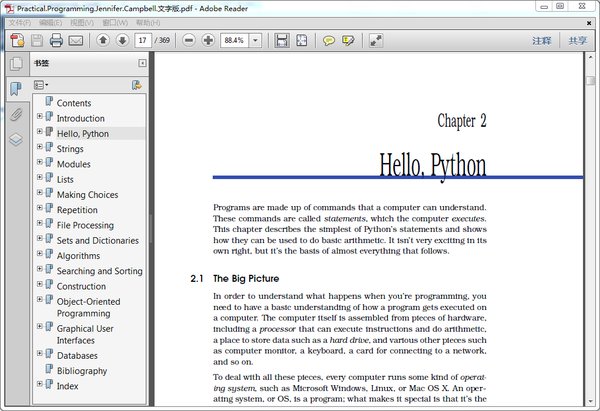Select the Making Choices bookmark
Image resolution: width=600 pixels, height=411 pixels.
coord(87,195)
